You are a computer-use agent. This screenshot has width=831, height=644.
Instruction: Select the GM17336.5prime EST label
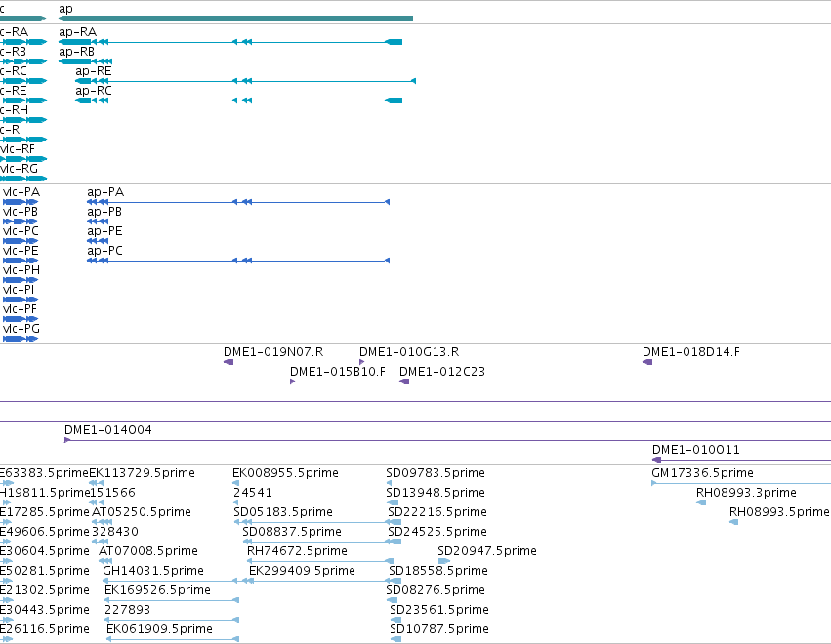(702, 473)
